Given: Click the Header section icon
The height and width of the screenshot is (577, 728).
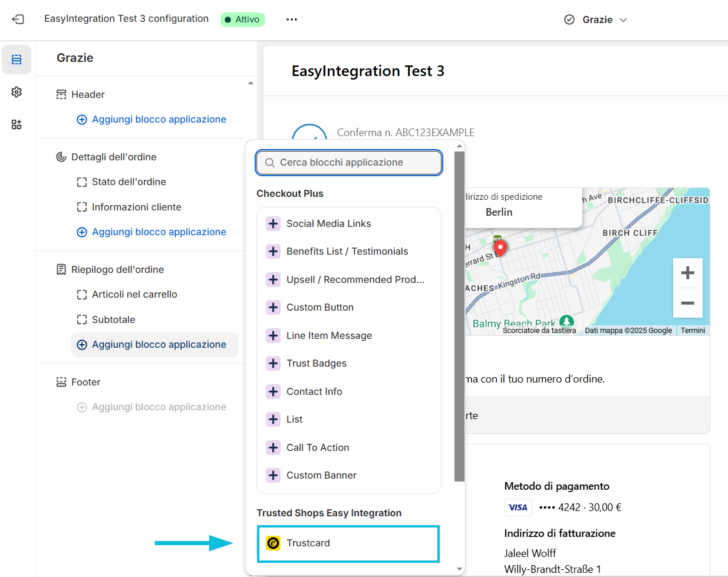Looking at the screenshot, I should point(61,94).
